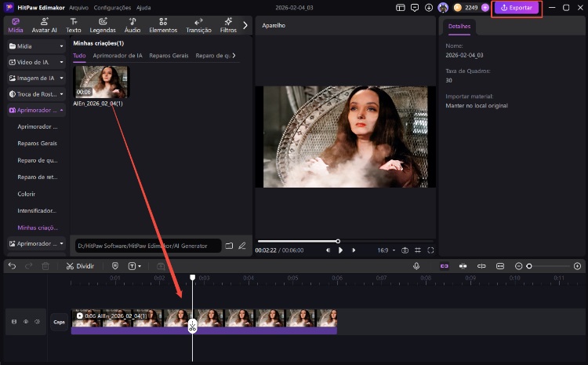Show more toolbar tabs with the right chevron
The height and width of the screenshot is (365, 588).
pos(245,26)
